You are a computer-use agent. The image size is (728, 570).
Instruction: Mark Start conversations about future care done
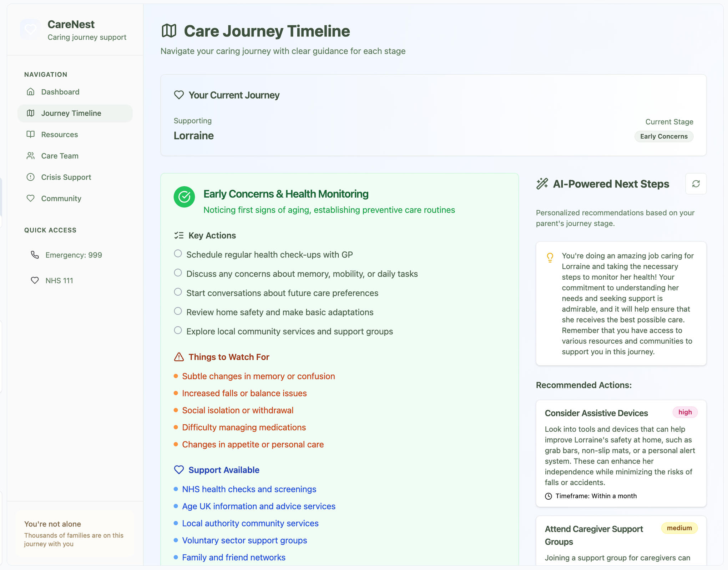coord(178,292)
